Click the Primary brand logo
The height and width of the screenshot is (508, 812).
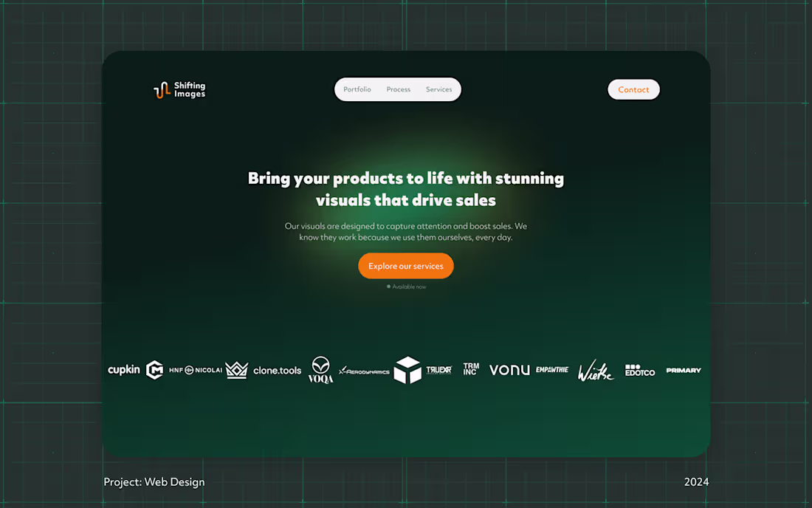coord(683,369)
